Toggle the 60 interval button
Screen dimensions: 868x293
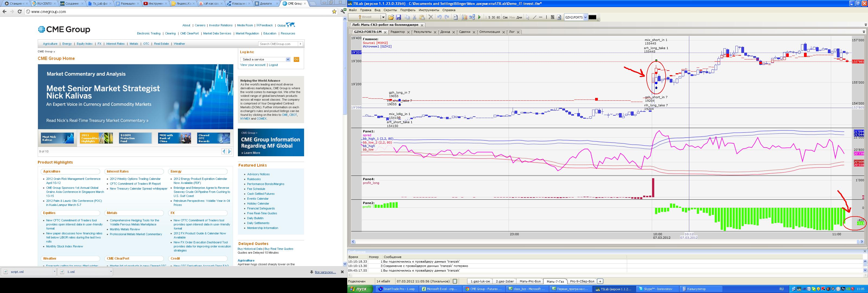point(498,17)
